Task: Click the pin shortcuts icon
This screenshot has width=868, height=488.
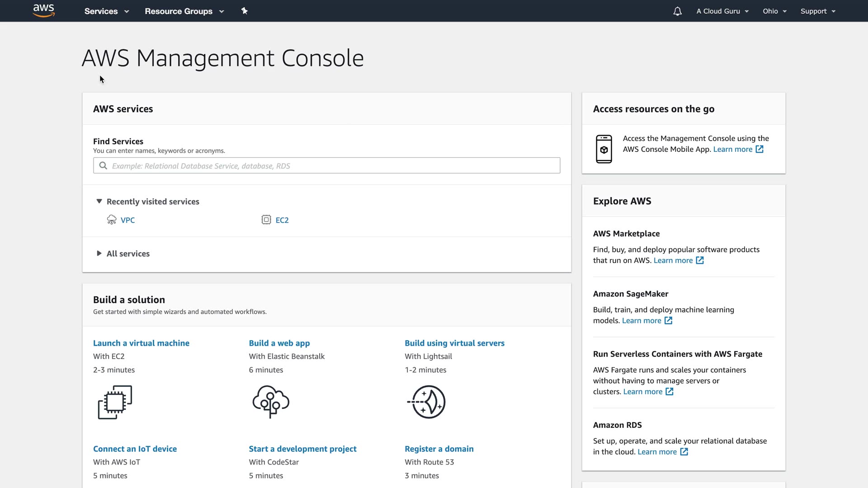Action: [245, 11]
